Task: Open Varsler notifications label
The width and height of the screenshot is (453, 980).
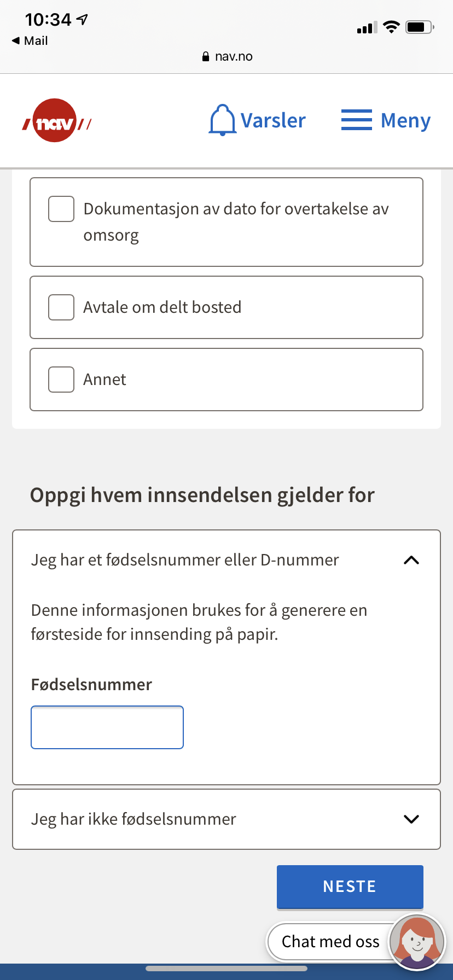Action: pos(273,120)
